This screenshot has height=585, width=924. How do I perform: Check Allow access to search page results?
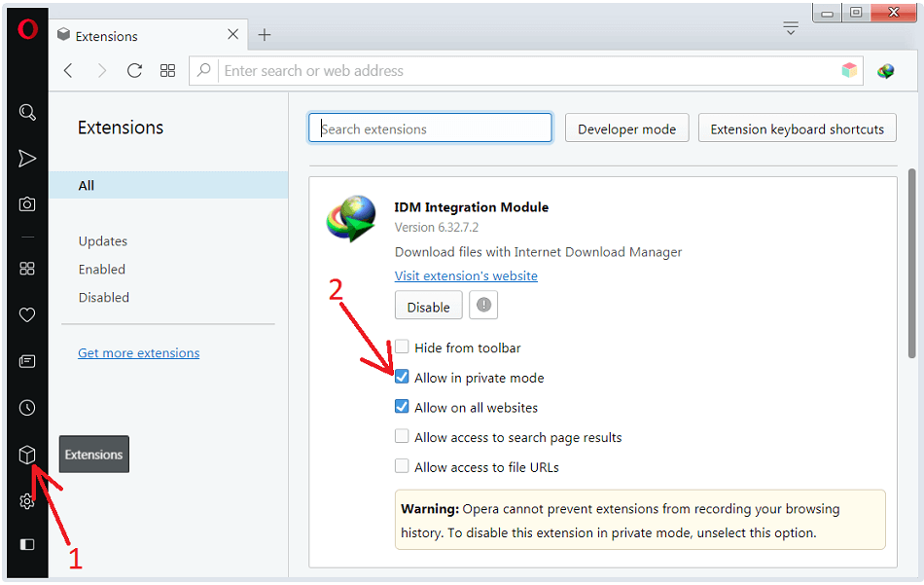pos(402,436)
